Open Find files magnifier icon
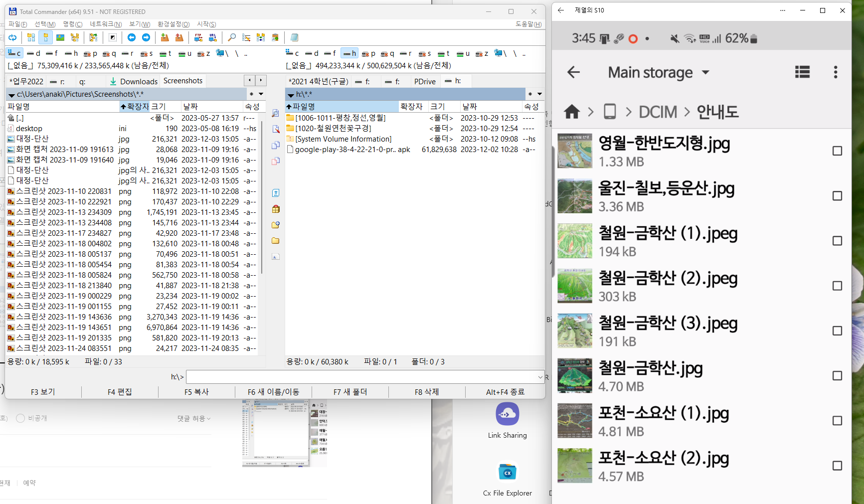 pos(232,37)
